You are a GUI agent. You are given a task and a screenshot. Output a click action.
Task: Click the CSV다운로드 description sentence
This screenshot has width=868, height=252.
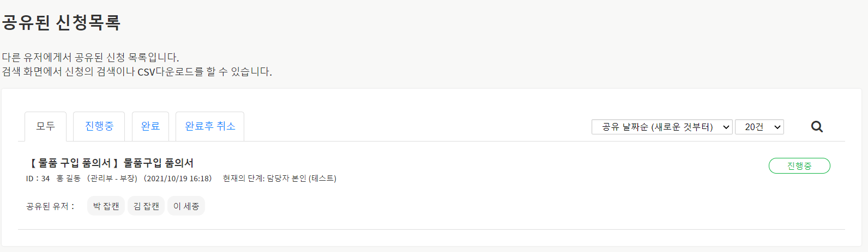click(136, 72)
